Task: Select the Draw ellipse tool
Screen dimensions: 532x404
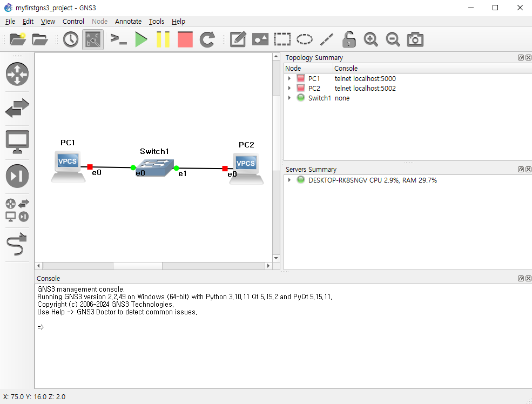Action: click(304, 39)
